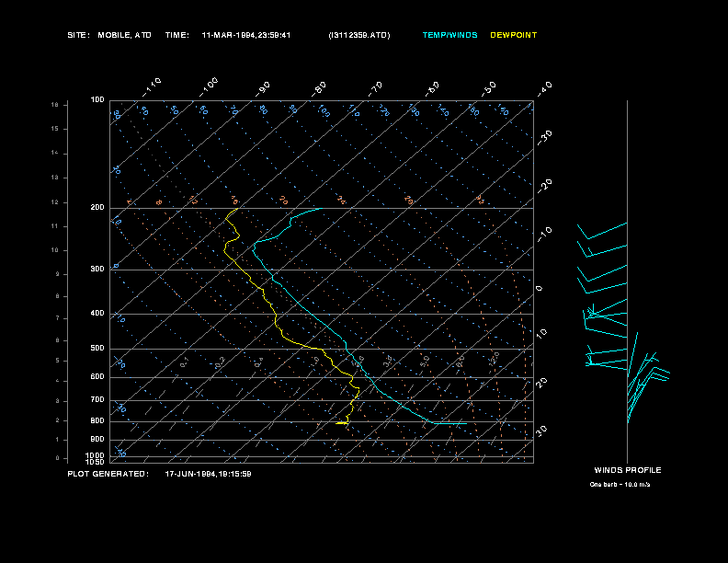Screen dimensions: 728x563
Task: Click the "One barb = 10.0 m/s" note
Action: click(620, 485)
